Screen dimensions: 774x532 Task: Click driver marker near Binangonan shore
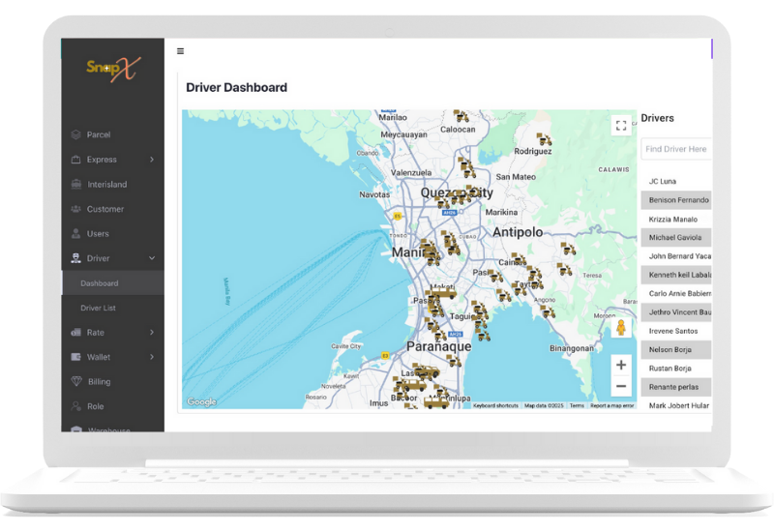pos(548,311)
